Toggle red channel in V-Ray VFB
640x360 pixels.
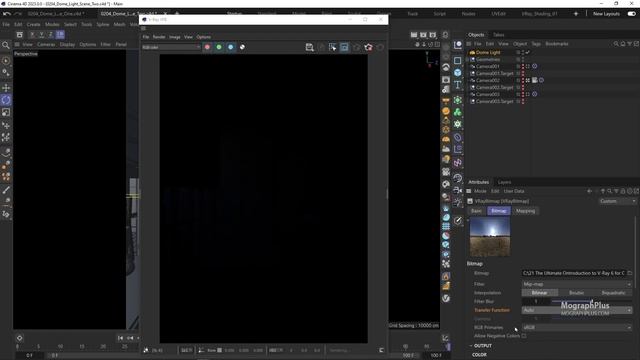(207, 47)
